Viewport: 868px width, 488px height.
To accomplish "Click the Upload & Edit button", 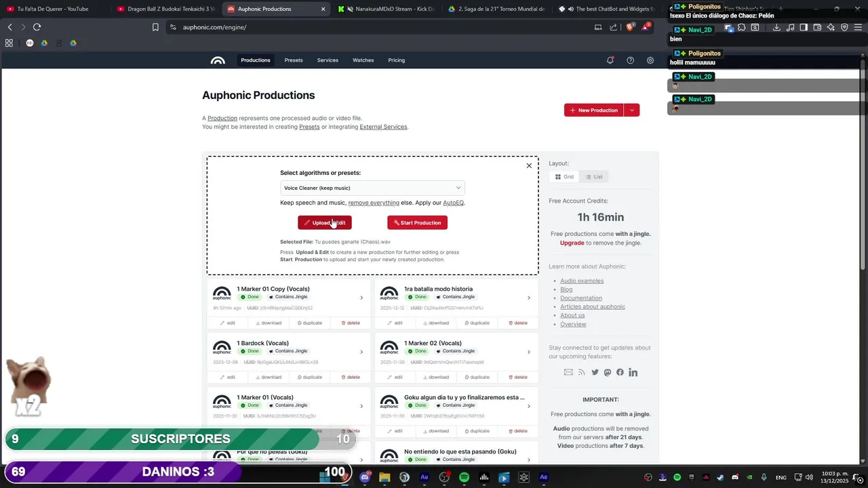I will tap(325, 222).
